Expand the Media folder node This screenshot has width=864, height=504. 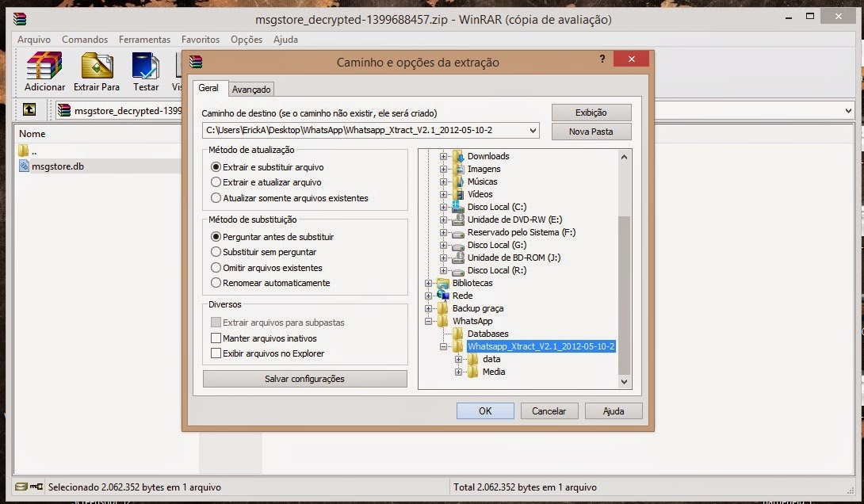pyautogui.click(x=458, y=372)
